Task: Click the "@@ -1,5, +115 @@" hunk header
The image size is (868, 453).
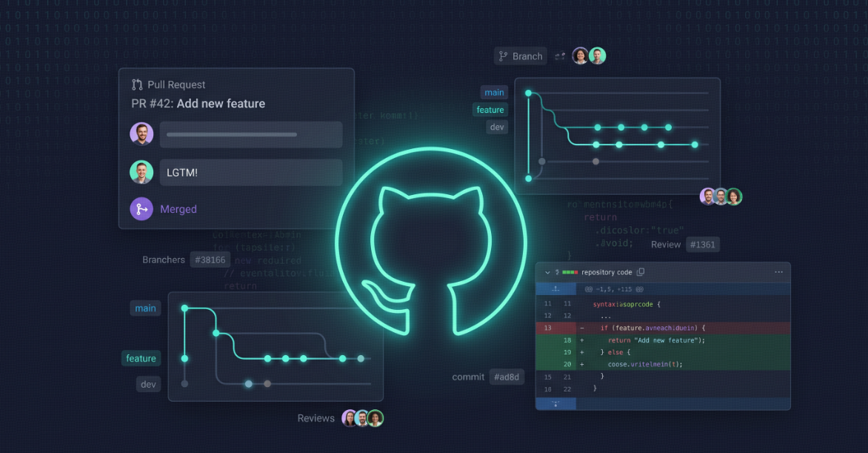Action: (x=614, y=289)
